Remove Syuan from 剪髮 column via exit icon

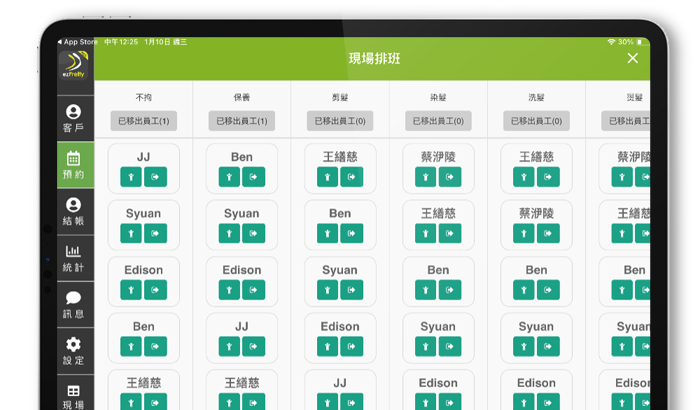click(352, 290)
